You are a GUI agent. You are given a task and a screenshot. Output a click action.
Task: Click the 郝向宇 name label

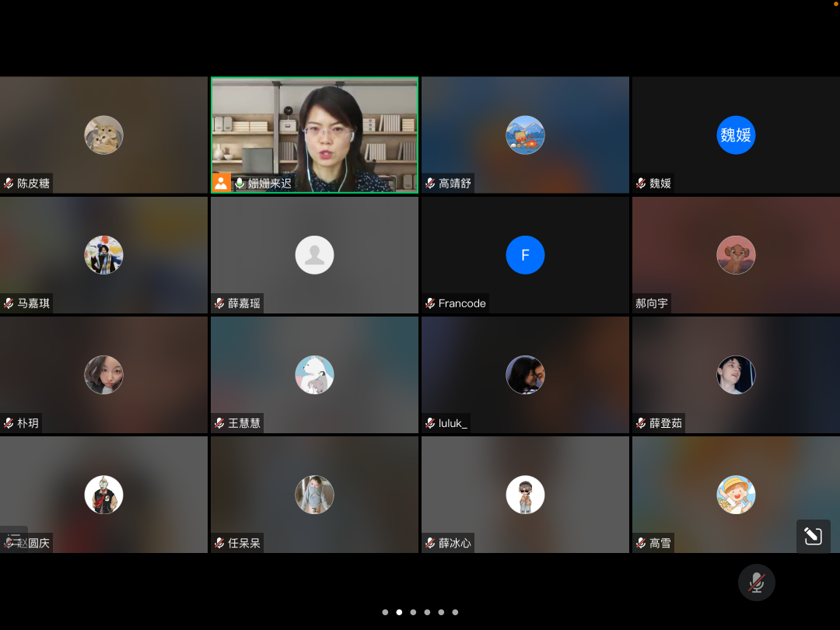coord(652,303)
